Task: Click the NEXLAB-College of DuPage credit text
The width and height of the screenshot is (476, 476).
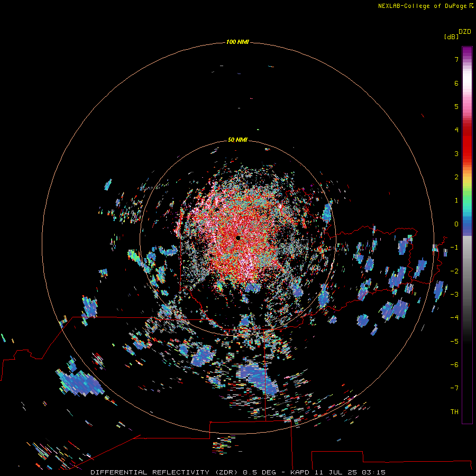Action: click(423, 6)
